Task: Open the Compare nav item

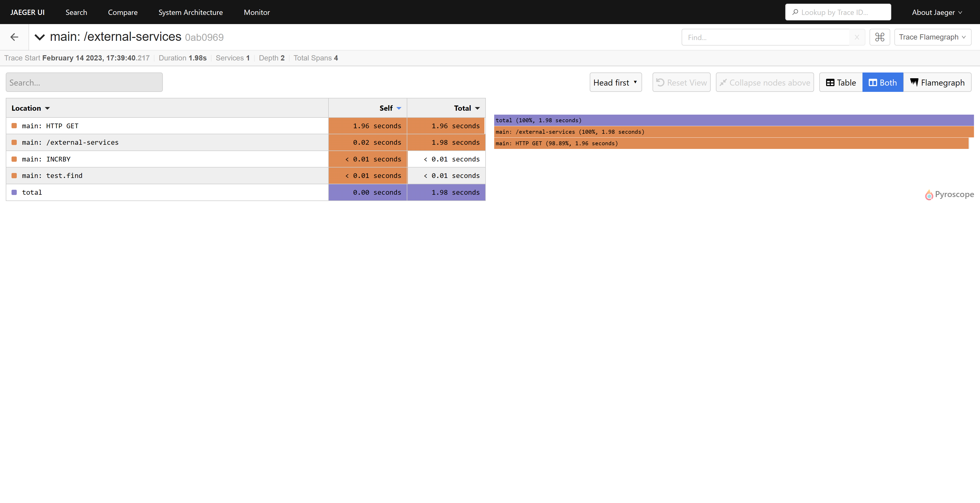Action: pyautogui.click(x=122, y=12)
